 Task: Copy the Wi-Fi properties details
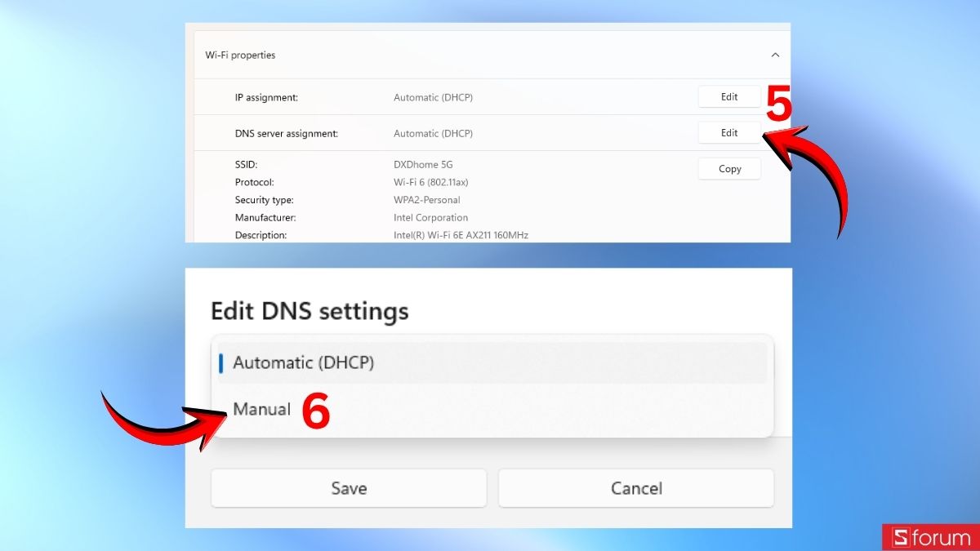(729, 169)
